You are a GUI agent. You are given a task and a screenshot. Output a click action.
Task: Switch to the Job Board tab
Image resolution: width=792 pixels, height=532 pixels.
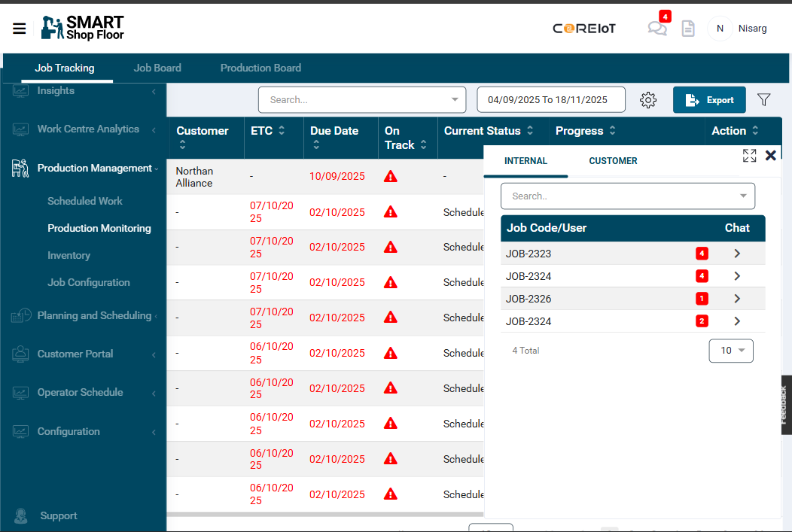point(157,68)
